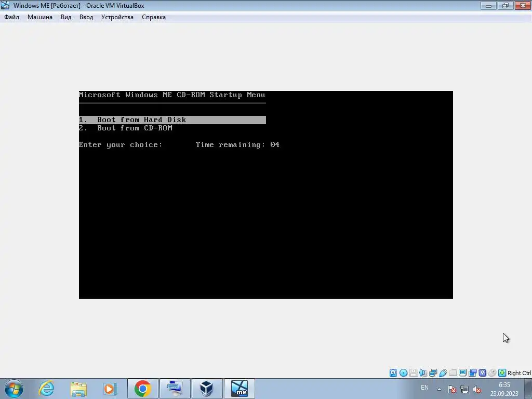
Task: Click the mouse integration indicator icon
Action: [492, 373]
